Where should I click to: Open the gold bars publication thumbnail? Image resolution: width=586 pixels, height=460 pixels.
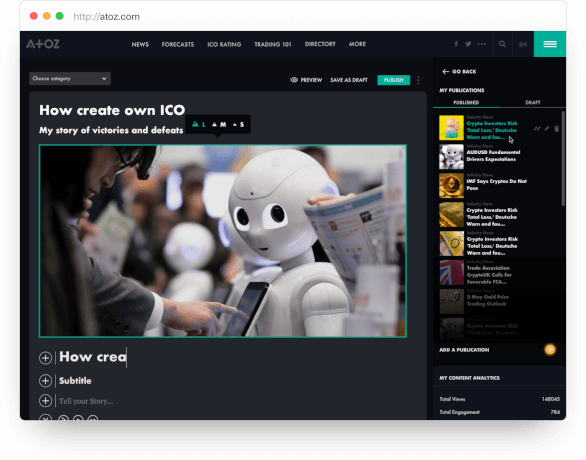pyautogui.click(x=451, y=214)
